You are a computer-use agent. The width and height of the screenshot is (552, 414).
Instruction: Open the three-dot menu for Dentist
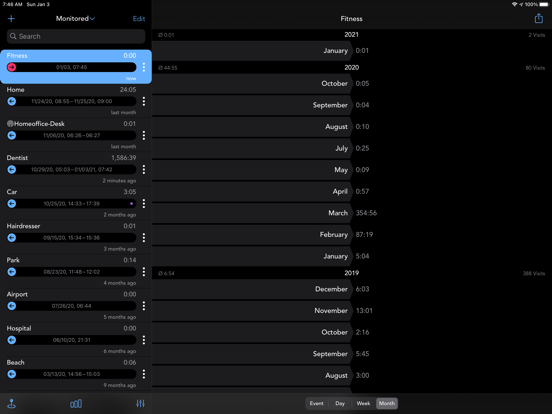click(144, 170)
